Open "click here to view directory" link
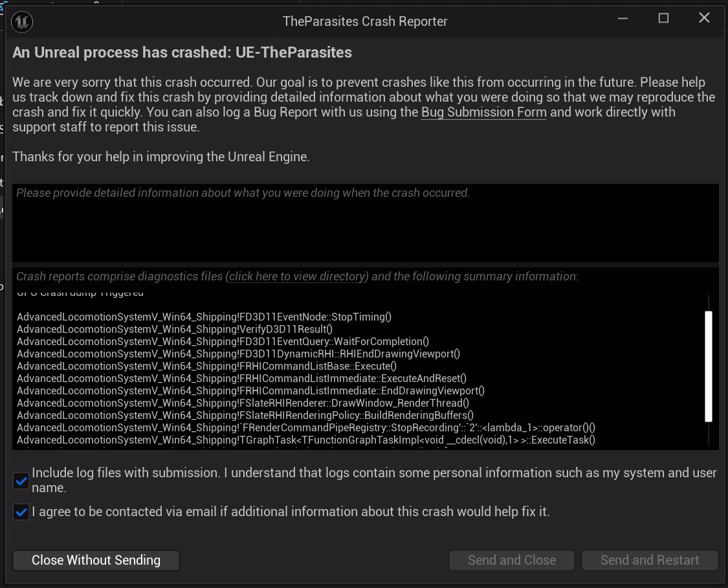The height and width of the screenshot is (588, 728). (x=297, y=277)
